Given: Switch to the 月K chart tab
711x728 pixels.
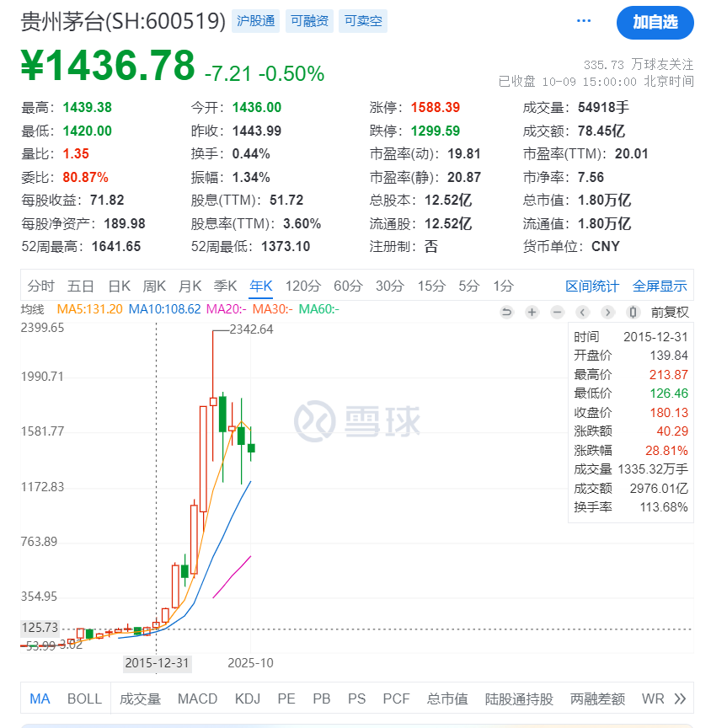Looking at the screenshot, I should 190,286.
